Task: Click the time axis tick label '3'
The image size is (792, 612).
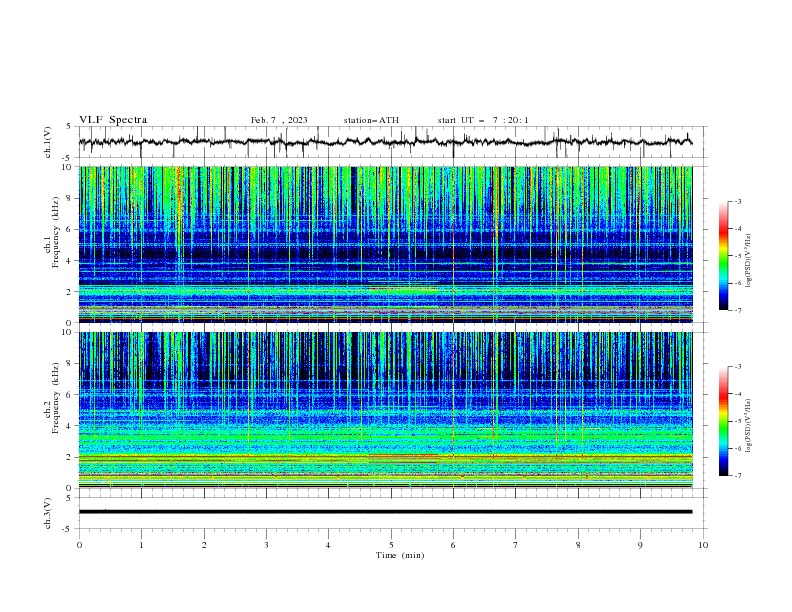Action: tap(266, 545)
